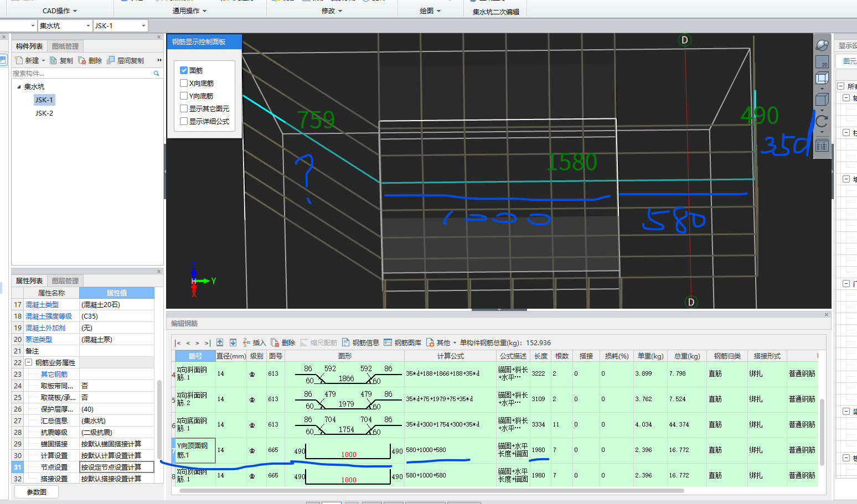Move rebar row up icon

220,342
